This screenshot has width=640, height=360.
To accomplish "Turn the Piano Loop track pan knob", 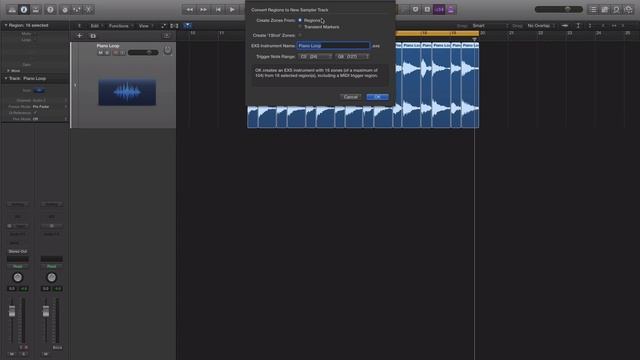I will coord(167,50).
